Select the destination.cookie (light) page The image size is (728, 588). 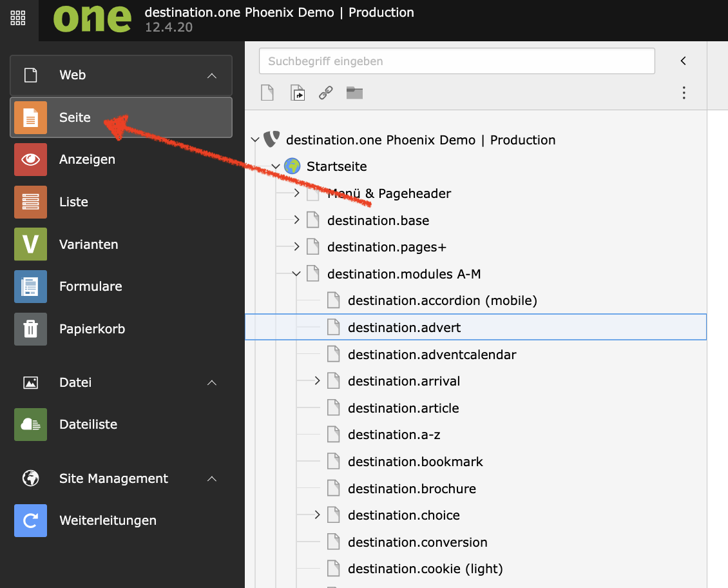tap(425, 569)
